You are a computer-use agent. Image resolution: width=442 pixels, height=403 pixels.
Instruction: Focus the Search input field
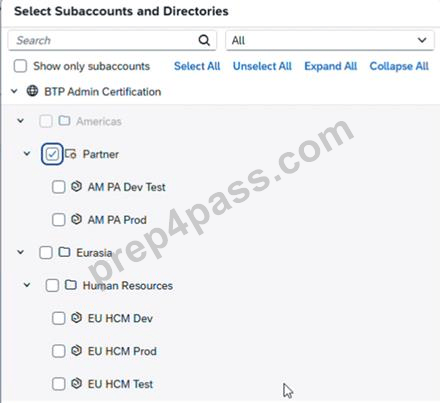[103, 40]
